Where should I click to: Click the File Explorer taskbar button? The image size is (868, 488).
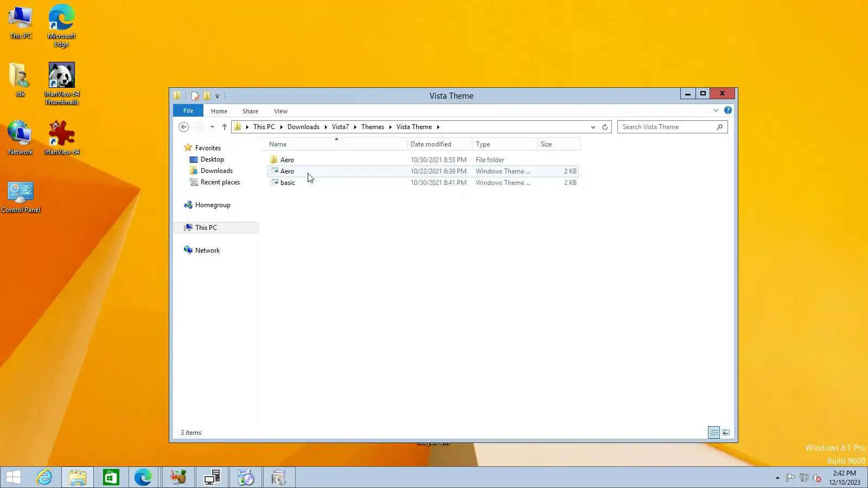pos(78,478)
